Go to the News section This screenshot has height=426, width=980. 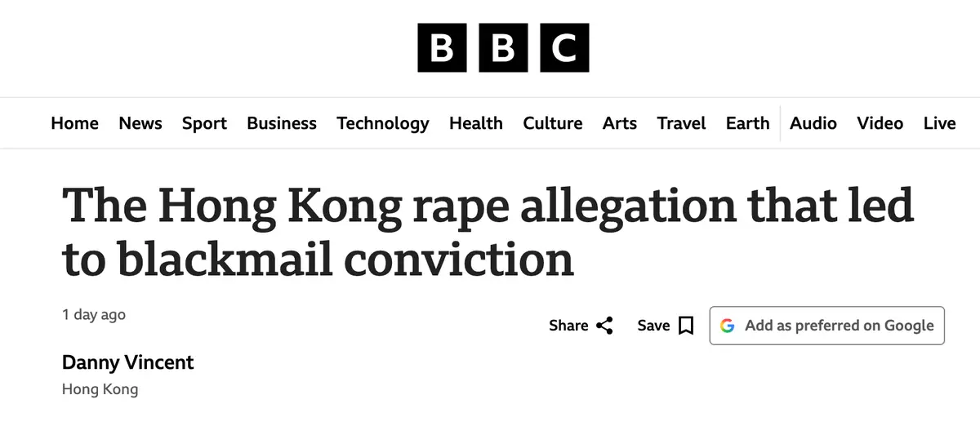pos(140,123)
